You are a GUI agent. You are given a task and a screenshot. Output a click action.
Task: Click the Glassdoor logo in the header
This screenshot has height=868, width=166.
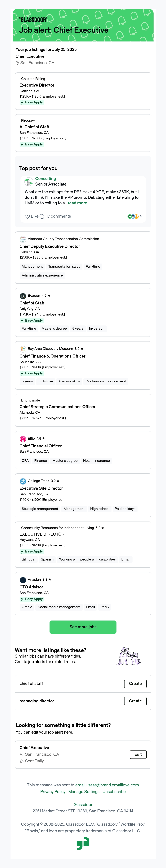point(33,19)
